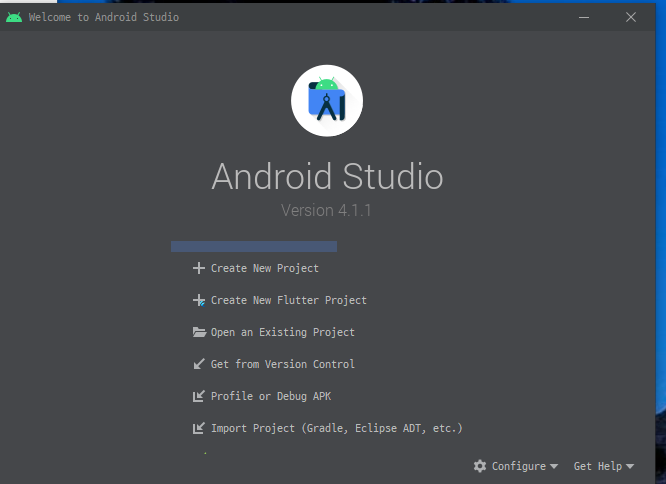666x484 pixels.
Task: Choose Import Project (Gradle, Eclipse ADT, etc.)
Action: point(336,428)
